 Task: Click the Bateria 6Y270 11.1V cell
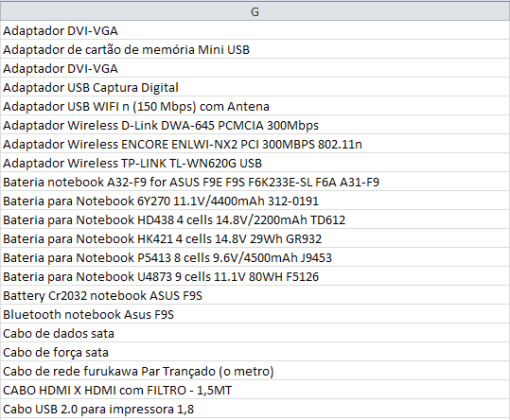(x=255, y=201)
